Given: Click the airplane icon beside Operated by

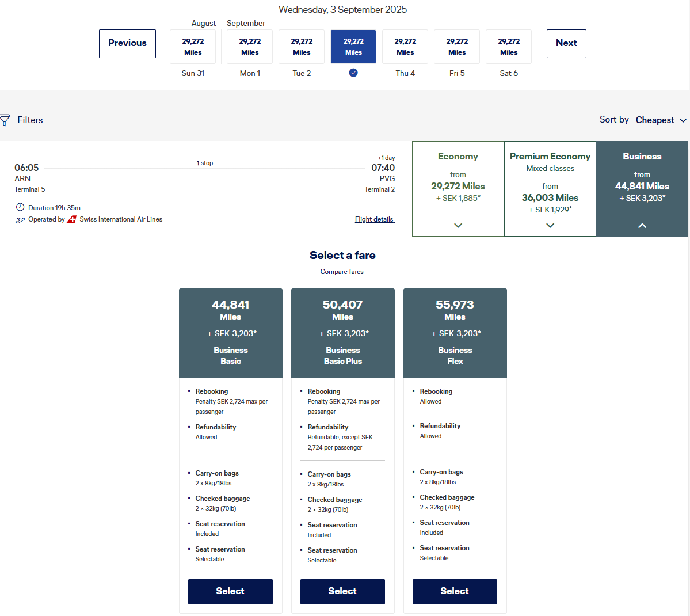Looking at the screenshot, I should [20, 220].
